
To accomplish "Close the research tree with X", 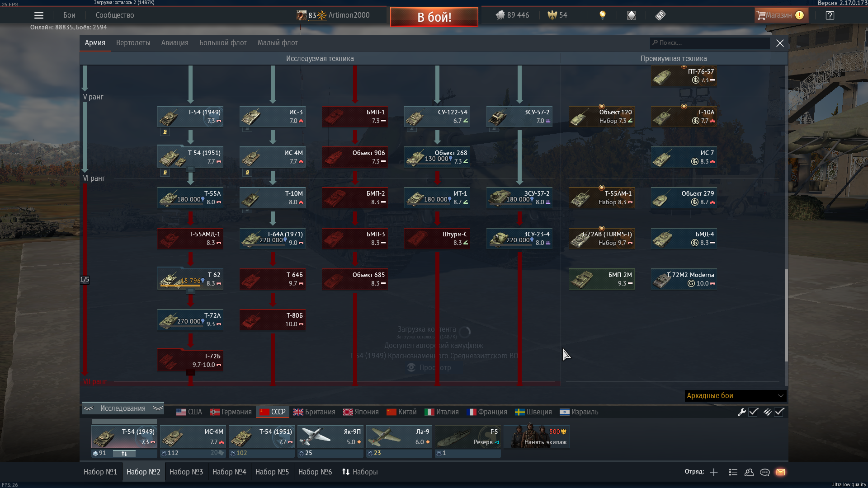I will coord(780,43).
